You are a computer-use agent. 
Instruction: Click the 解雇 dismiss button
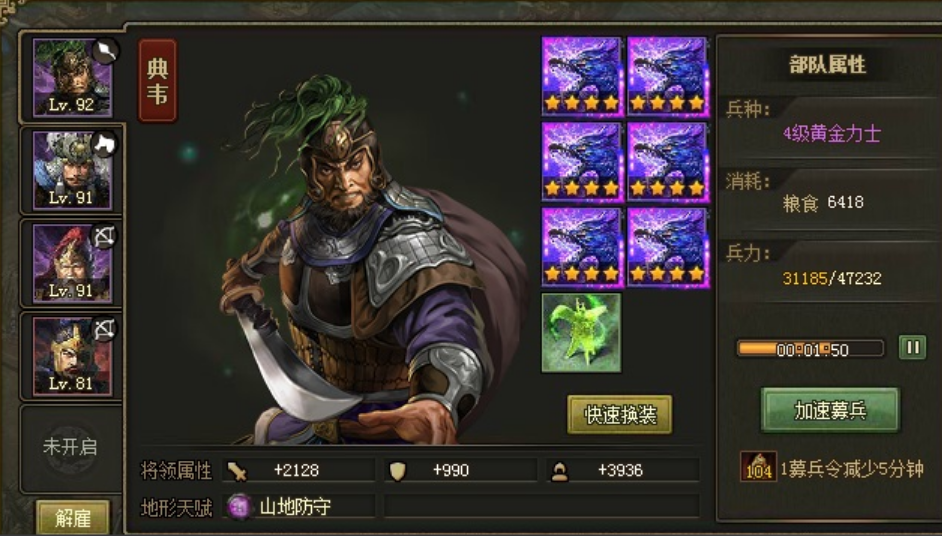(x=73, y=518)
